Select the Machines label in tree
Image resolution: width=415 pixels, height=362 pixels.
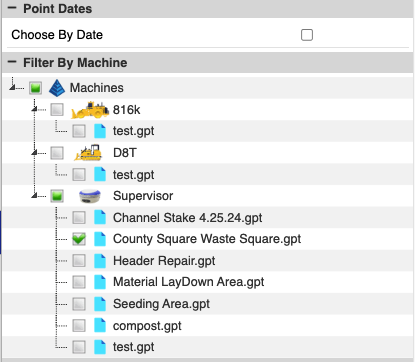97,88
